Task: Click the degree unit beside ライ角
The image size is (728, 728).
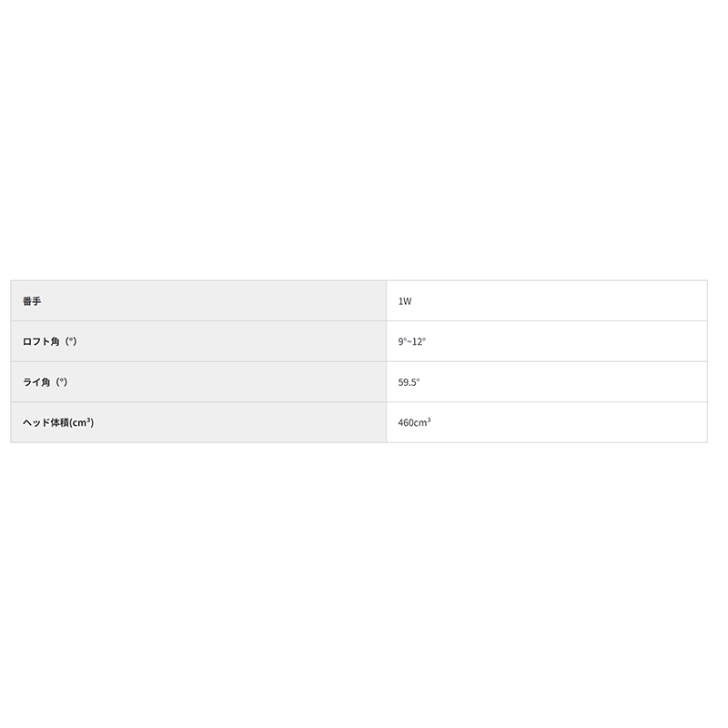Action: (61, 382)
